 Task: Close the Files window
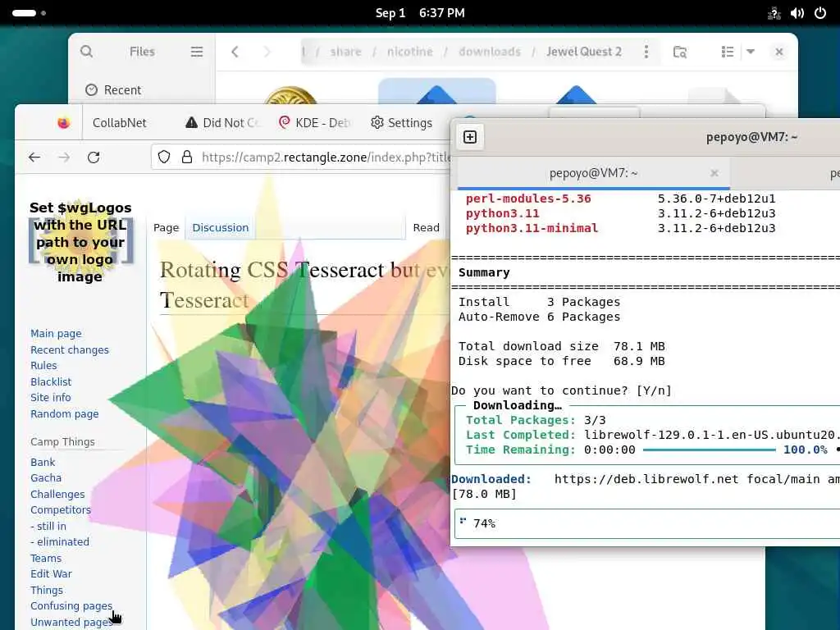(779, 52)
